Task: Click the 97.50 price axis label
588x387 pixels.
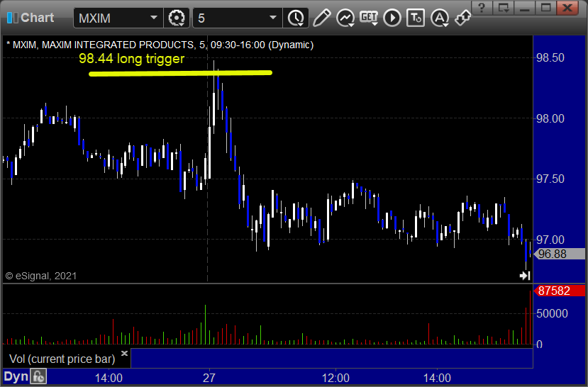Action: pos(550,179)
